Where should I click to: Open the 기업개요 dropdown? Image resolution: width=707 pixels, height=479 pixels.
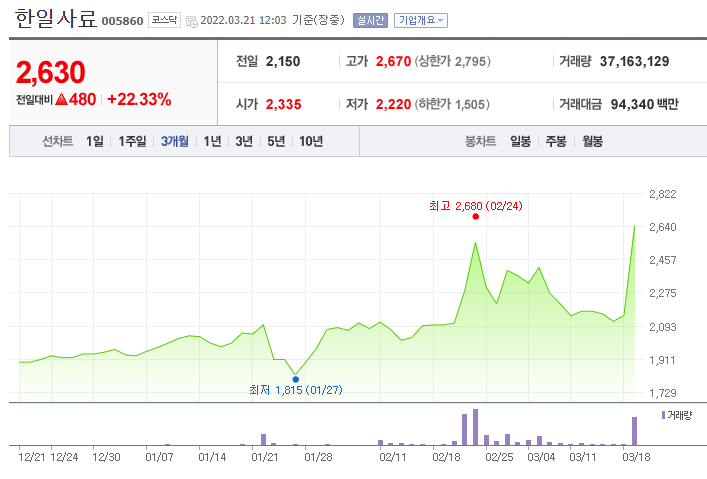point(421,20)
